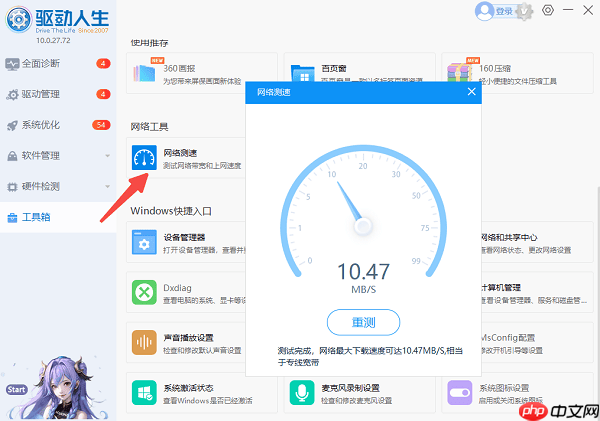This screenshot has width=600, height=421.
Task: Open the 网络测速 speedometer tool icon
Action: point(144,157)
